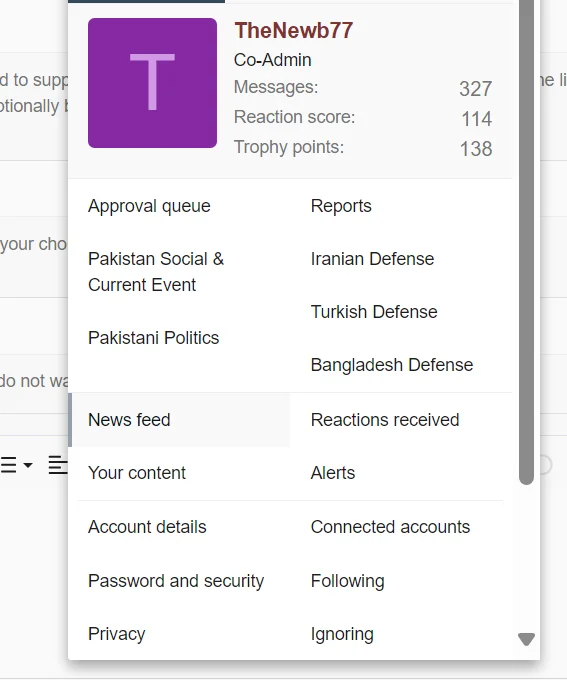Open the Reports link
This screenshot has width=567, height=680.
(x=341, y=206)
